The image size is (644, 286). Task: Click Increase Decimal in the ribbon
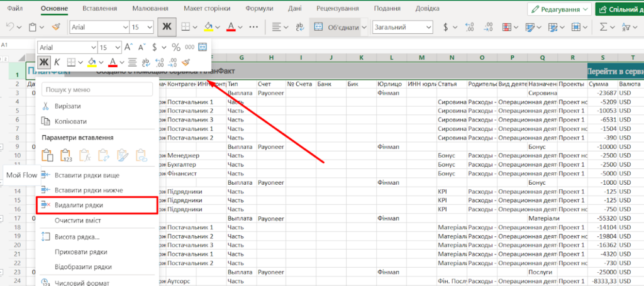469,27
